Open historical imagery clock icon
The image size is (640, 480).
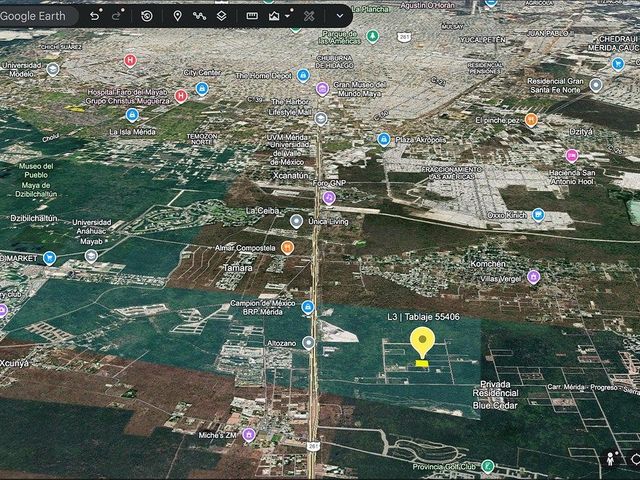tap(147, 16)
